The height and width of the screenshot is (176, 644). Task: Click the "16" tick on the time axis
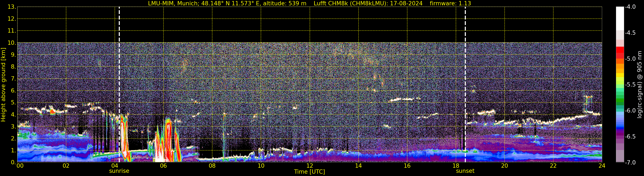pyautogui.click(x=407, y=166)
